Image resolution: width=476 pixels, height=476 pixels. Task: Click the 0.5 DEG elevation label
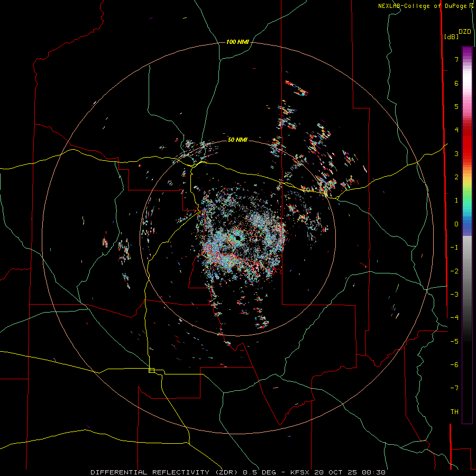pyautogui.click(x=259, y=472)
